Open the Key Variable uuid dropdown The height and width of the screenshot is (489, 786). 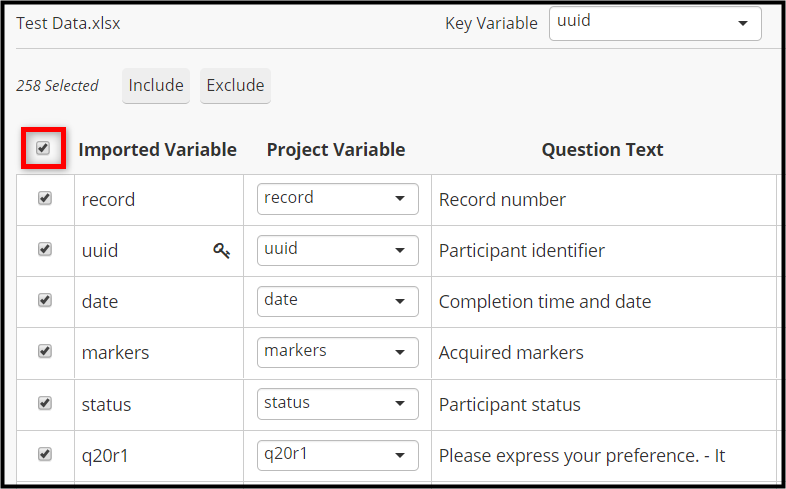[655, 23]
